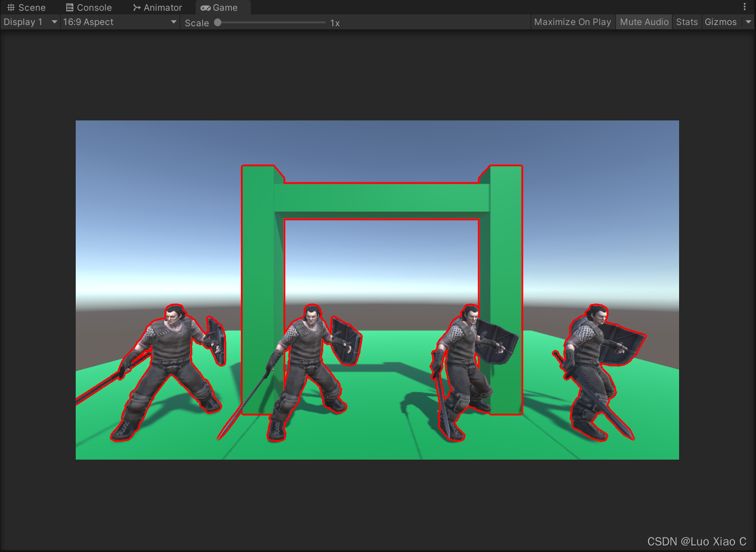This screenshot has width=756, height=552.
Task: Click the 1x scale value
Action: coord(335,23)
